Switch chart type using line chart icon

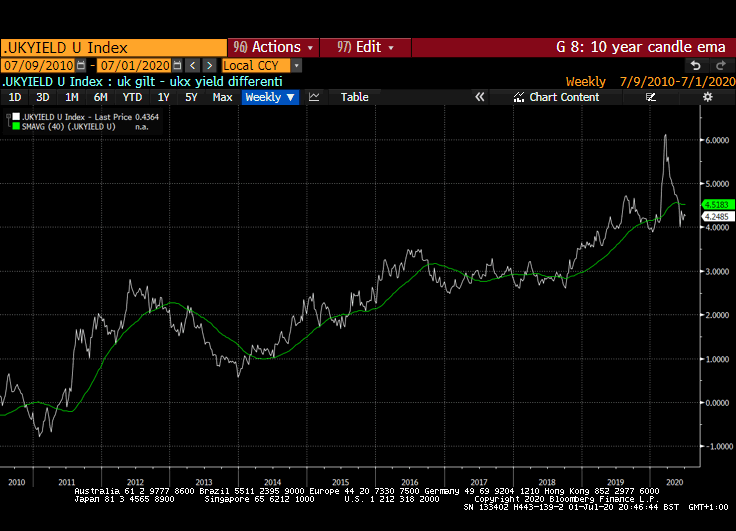pyautogui.click(x=314, y=97)
